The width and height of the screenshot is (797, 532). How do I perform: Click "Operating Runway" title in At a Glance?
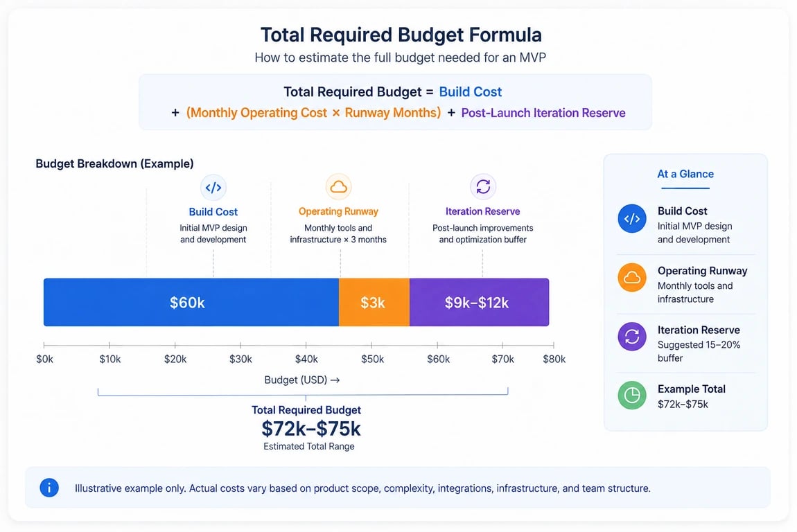tap(703, 271)
